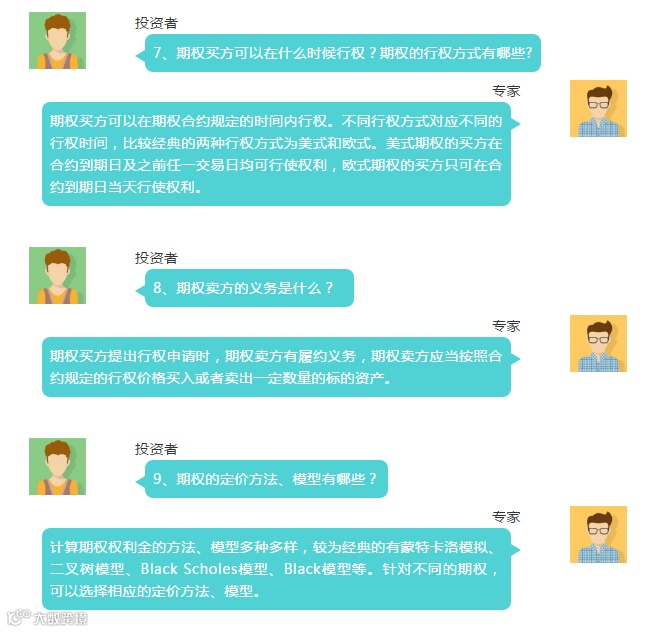Select question 9 bubble about 定价方法
The width and height of the screenshot is (664, 632).
tap(262, 479)
